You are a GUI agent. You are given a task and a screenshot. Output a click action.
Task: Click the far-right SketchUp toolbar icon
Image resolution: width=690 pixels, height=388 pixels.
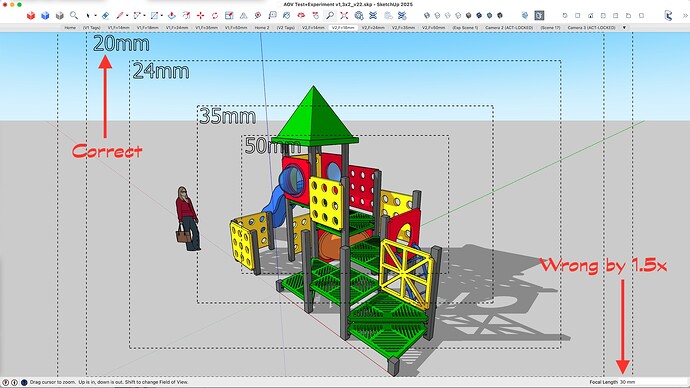click(x=669, y=15)
